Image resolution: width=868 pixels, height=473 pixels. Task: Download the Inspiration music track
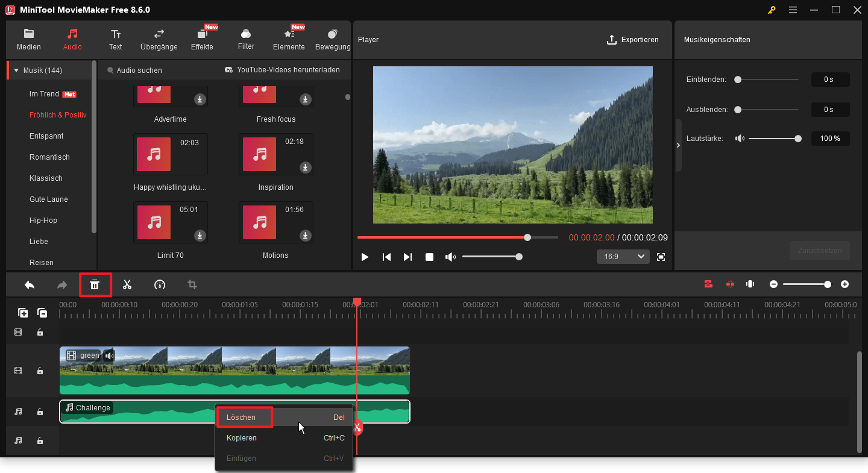tap(305, 168)
